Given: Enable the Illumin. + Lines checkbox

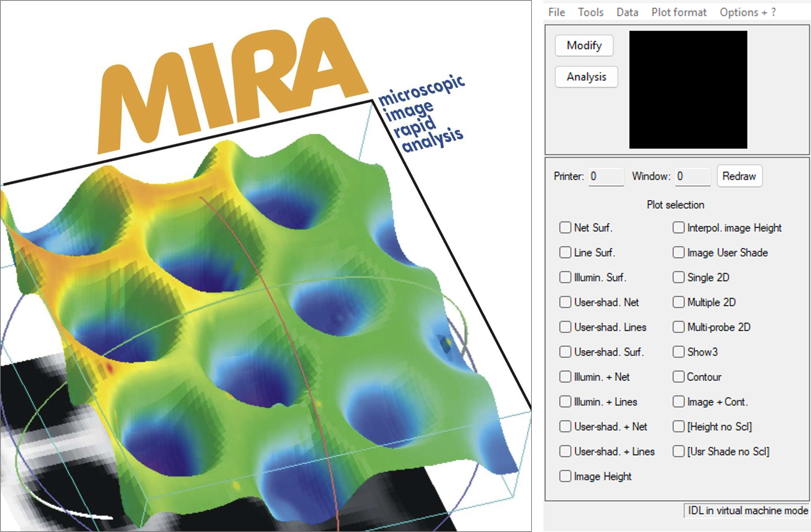Looking at the screenshot, I should pos(565,402).
